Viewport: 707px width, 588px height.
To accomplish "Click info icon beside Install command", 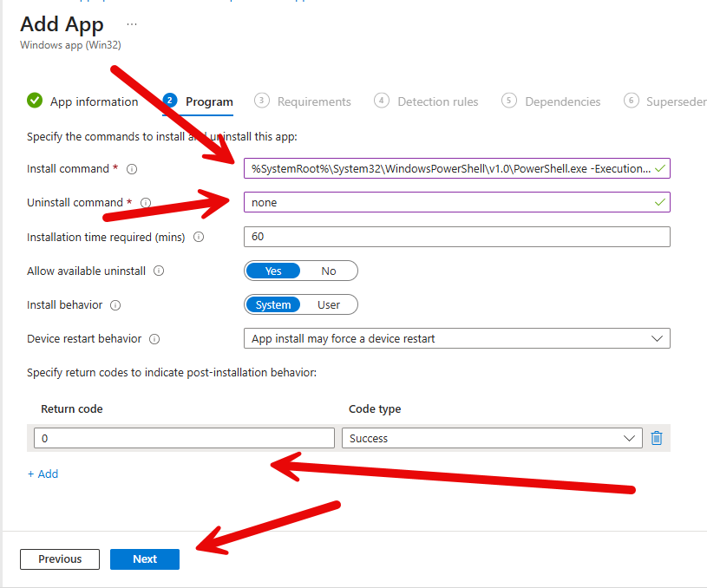I will tap(133, 169).
